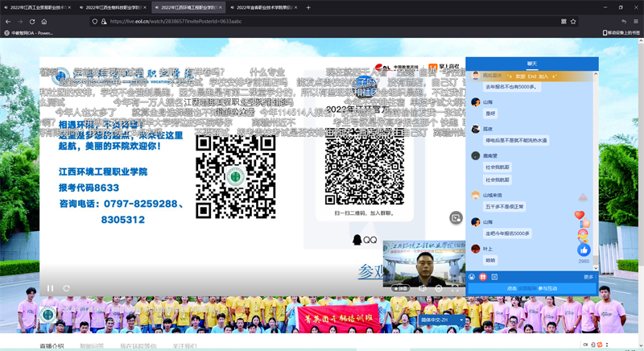
Task: Open the emoji picker in chat
Action: 472,277
